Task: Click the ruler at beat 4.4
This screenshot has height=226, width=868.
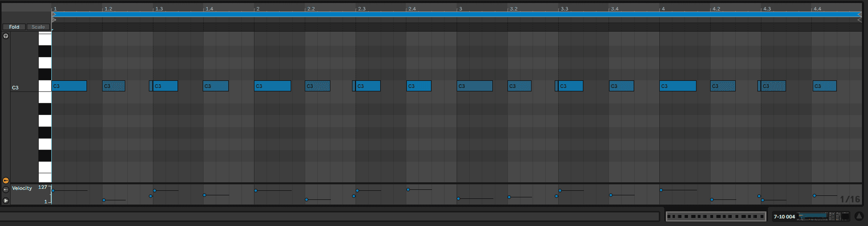Action: coord(817,9)
